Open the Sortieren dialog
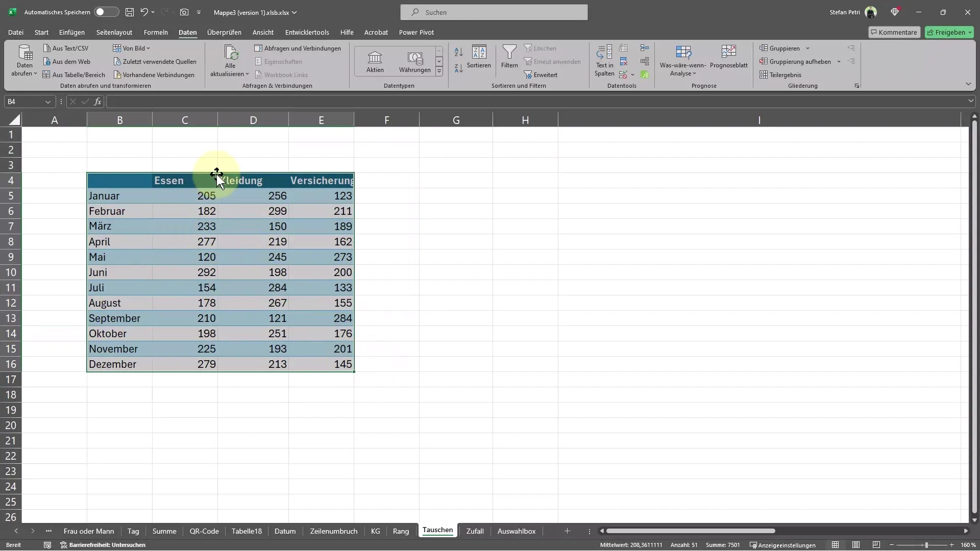980x551 pixels. tap(479, 57)
